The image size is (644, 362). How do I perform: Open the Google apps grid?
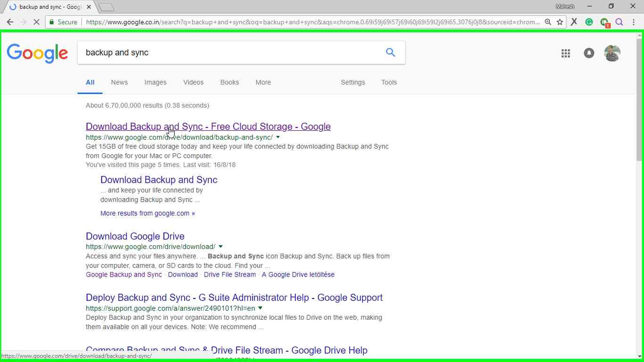[x=566, y=53]
